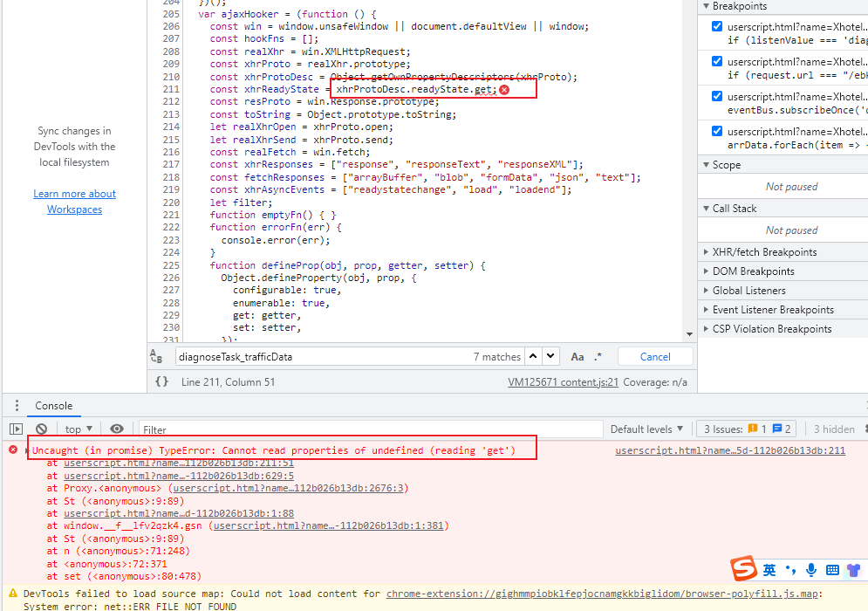Open the Default levels dropdown
This screenshot has height=611, width=868.
click(646, 429)
